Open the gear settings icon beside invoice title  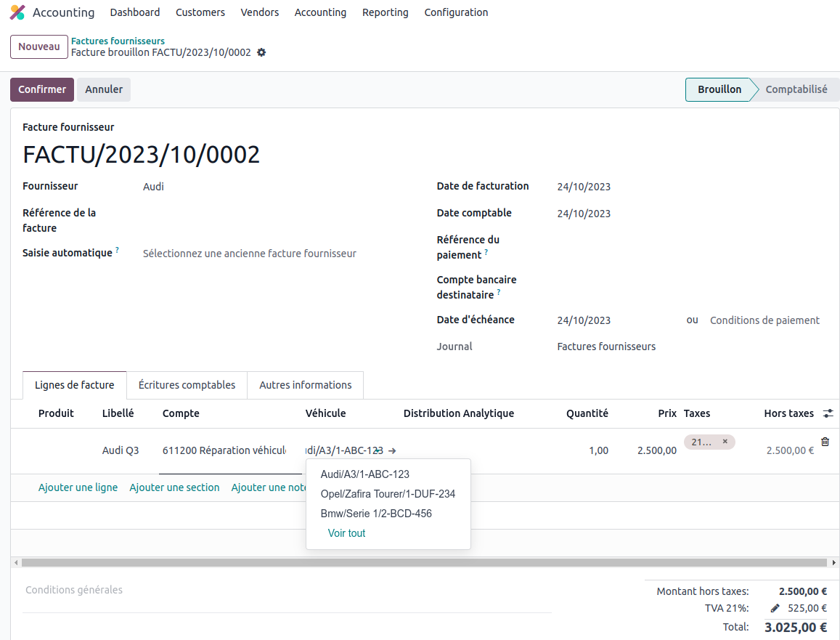[x=261, y=52]
